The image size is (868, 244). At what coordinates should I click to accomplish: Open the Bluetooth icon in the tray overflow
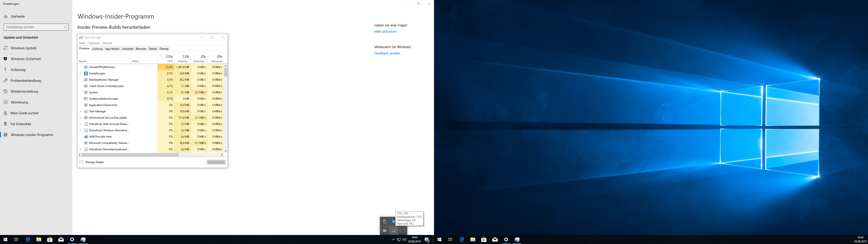(393, 221)
